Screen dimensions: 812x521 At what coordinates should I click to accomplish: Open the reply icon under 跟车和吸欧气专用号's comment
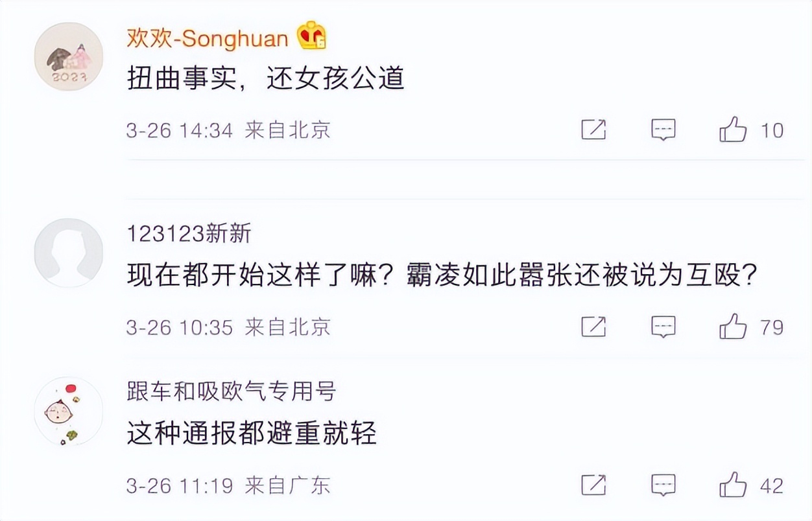pyautogui.click(x=663, y=483)
